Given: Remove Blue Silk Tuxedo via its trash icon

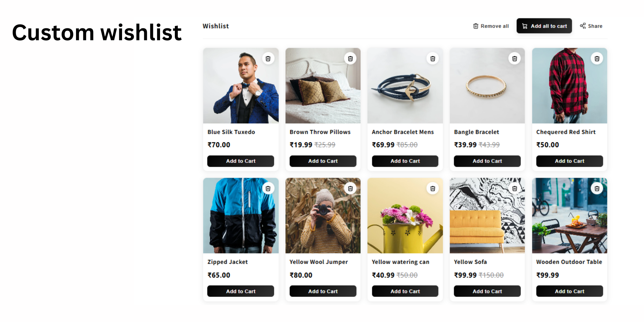Looking at the screenshot, I should click(x=268, y=58).
